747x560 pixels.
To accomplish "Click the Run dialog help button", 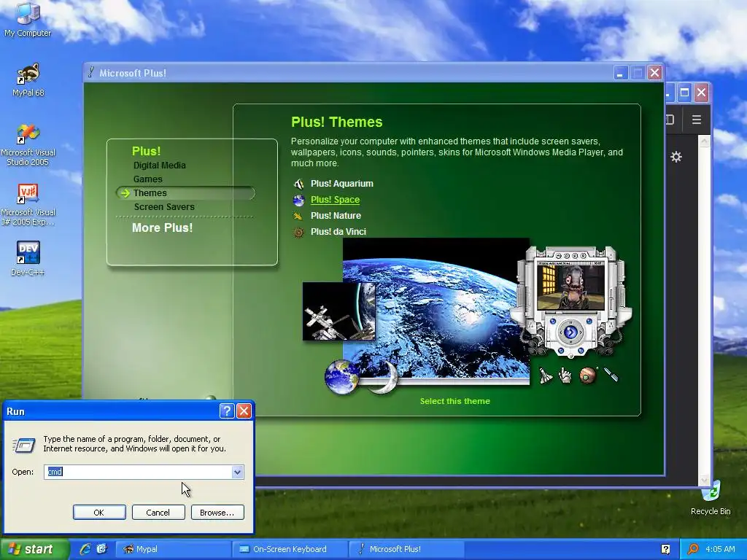I will [x=227, y=411].
